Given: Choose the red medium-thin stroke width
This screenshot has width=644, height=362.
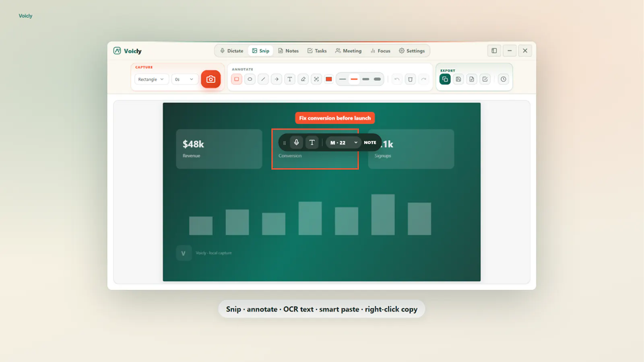Looking at the screenshot, I should pyautogui.click(x=354, y=79).
